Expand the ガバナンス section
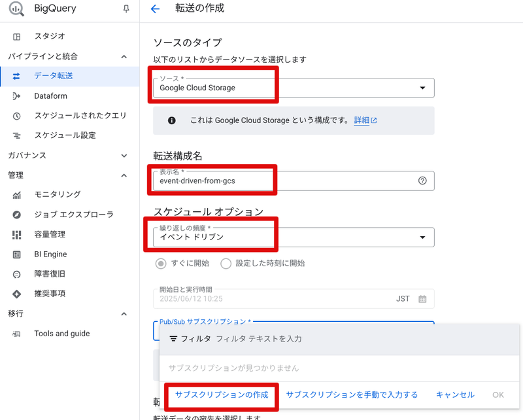 [x=124, y=156]
